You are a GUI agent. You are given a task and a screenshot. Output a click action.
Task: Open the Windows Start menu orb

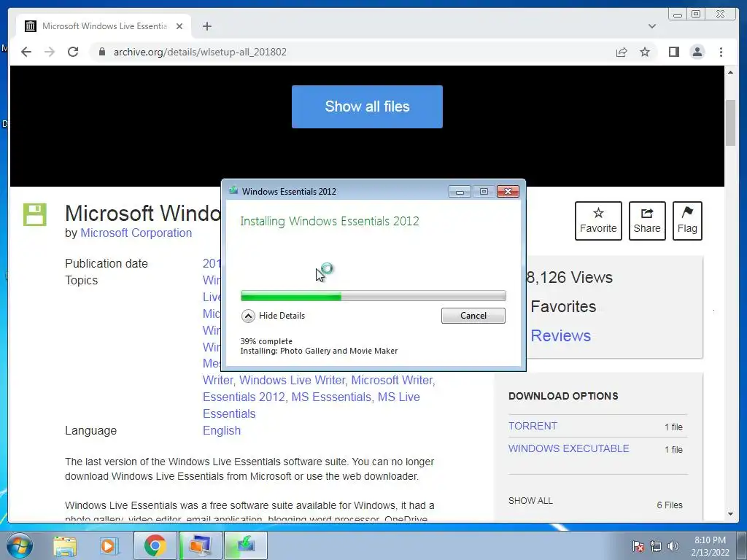[19, 545]
